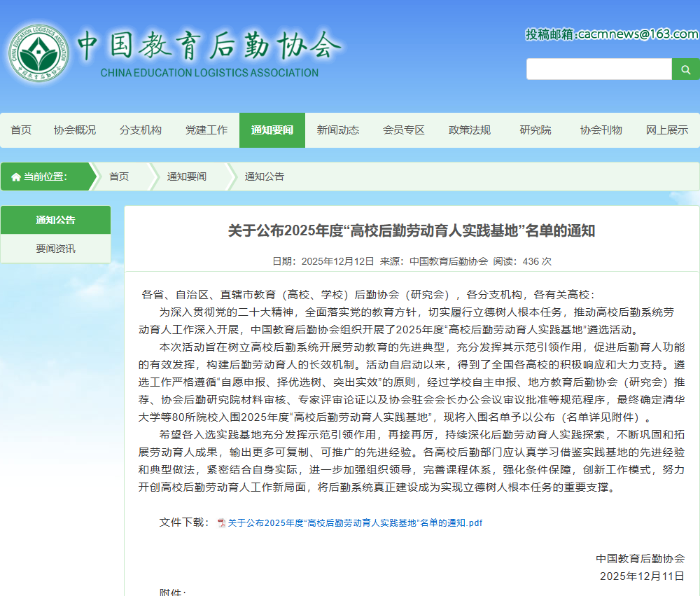
Task: Click the green search magnifier button
Action: coord(685,69)
